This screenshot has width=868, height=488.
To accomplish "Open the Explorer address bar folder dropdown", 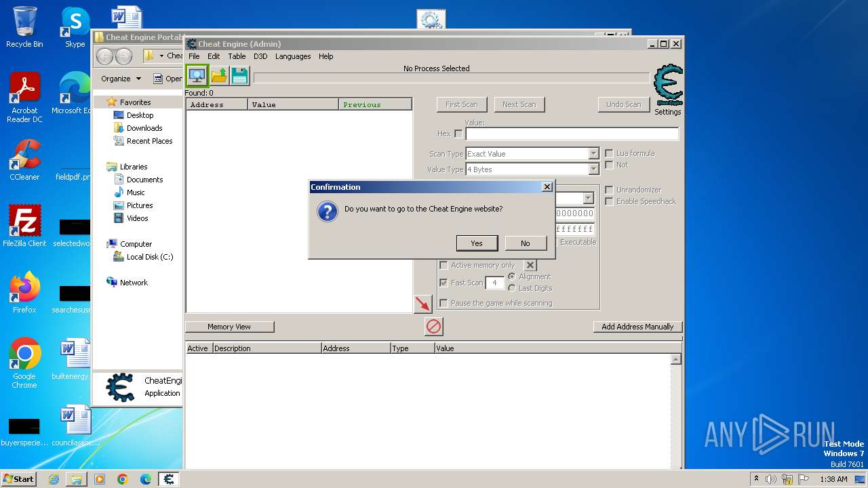I will point(161,56).
